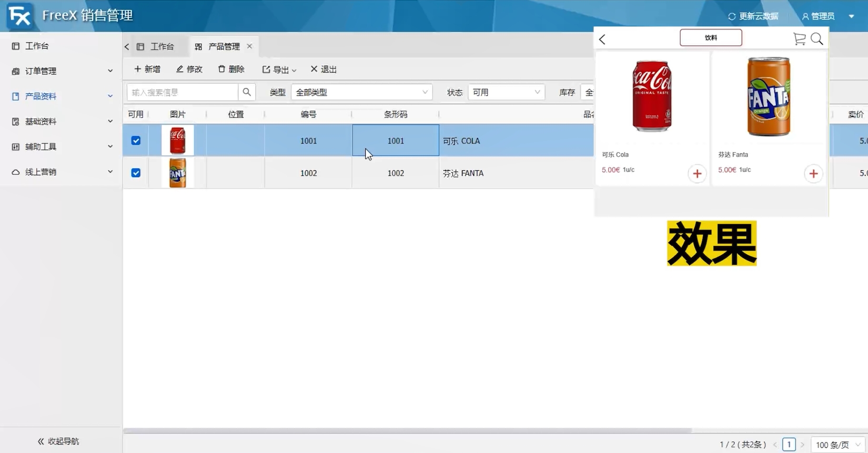Click the 1001 编号 cell for Cola
Image resolution: width=868 pixels, height=453 pixels.
pyautogui.click(x=309, y=140)
